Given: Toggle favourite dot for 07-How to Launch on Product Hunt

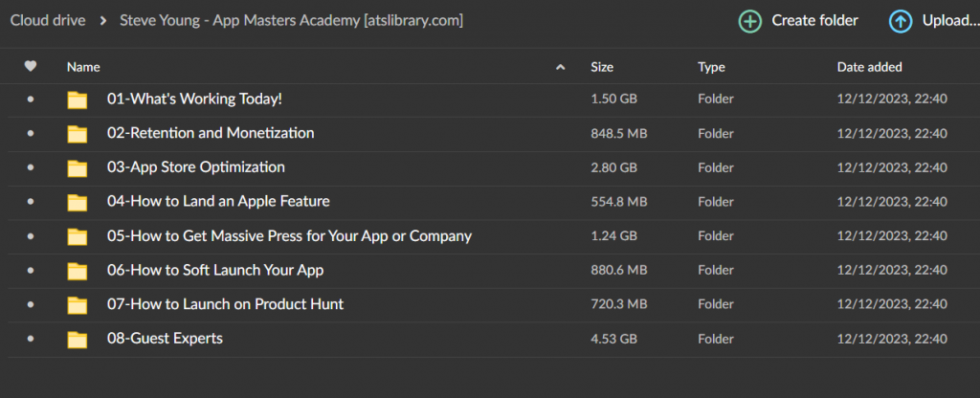Looking at the screenshot, I should pos(31,305).
